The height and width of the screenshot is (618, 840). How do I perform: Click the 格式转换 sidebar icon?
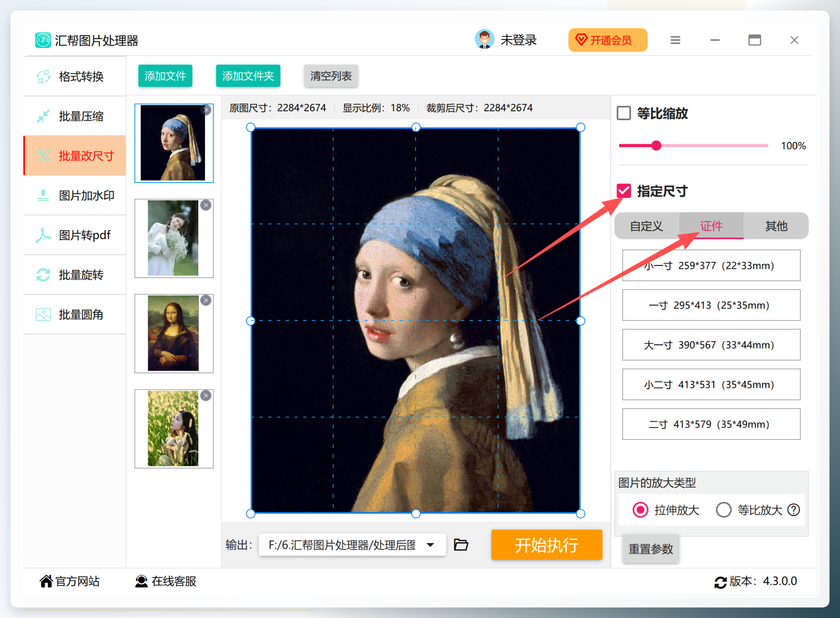coord(43,77)
